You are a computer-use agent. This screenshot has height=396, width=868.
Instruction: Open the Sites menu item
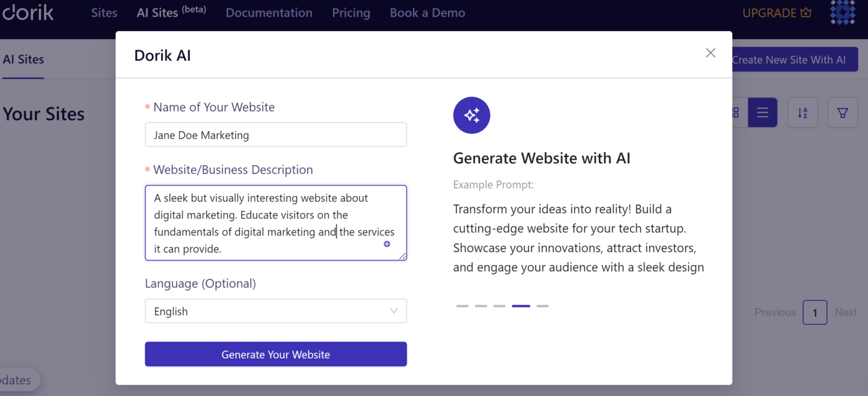(104, 12)
